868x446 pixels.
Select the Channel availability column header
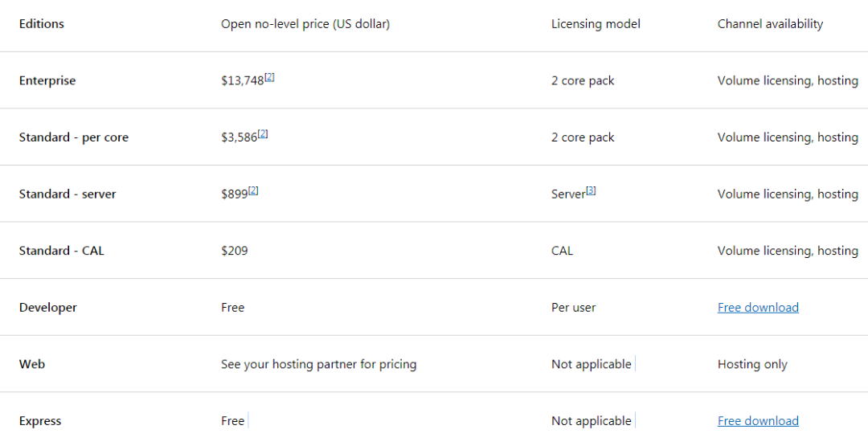(x=770, y=24)
